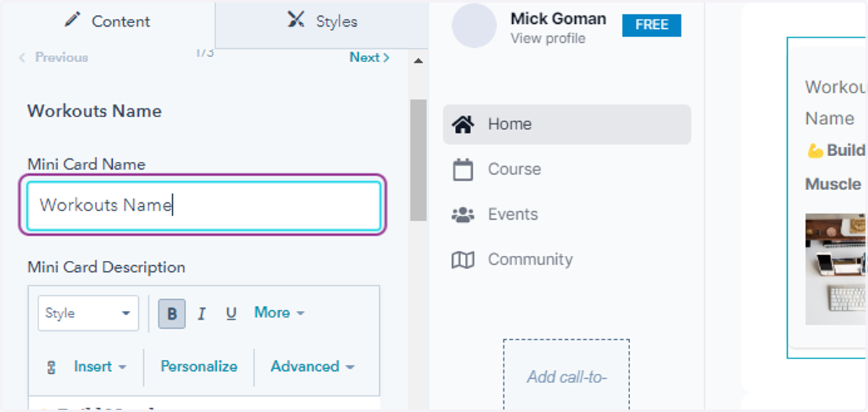This screenshot has width=868, height=412.
Task: Click the pencil icon on Content tab
Action: pos(72,20)
